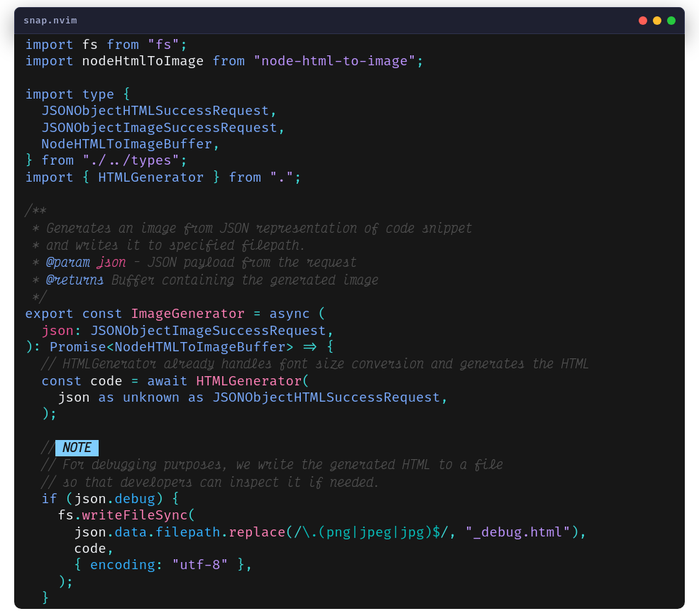
Task: Click the "fs" string in first import
Action: (163, 45)
